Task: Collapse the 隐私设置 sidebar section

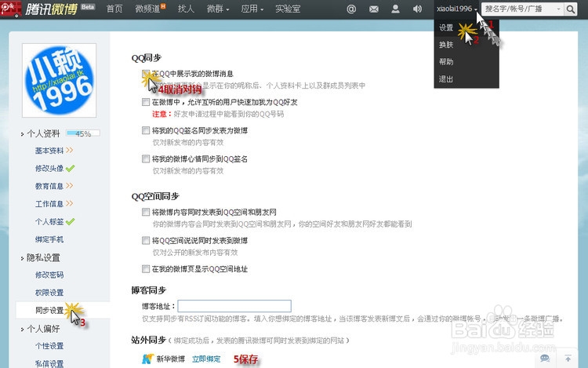Action: tap(41, 257)
